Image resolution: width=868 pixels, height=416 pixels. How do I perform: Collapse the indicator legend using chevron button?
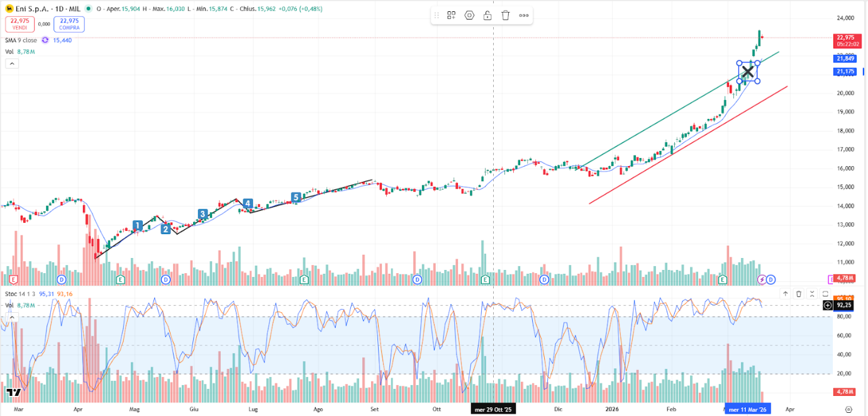pos(11,63)
